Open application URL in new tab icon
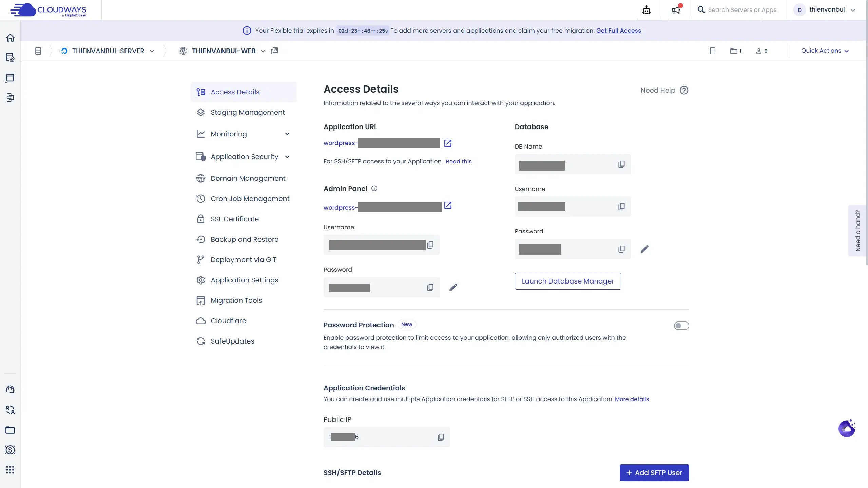 click(448, 143)
